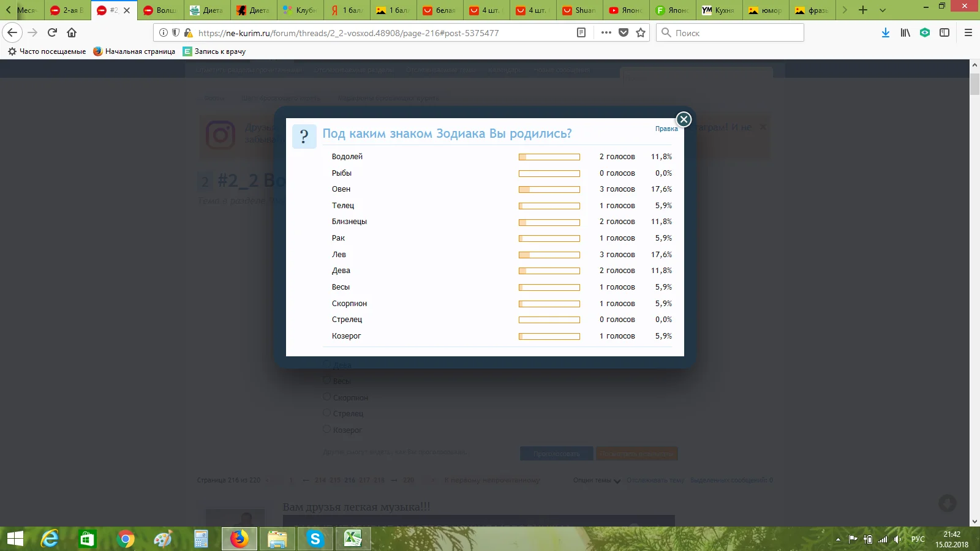Click the Овен vote progress bar

(x=549, y=190)
